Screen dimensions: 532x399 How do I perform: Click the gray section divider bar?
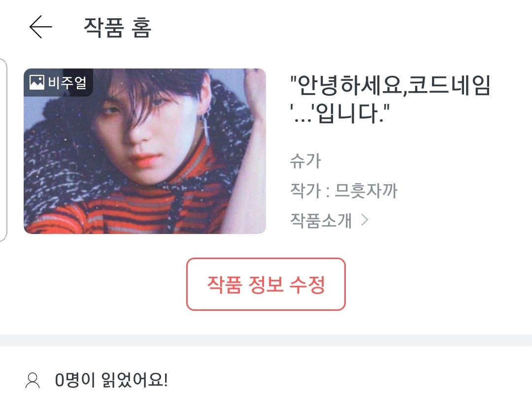[x=266, y=340]
